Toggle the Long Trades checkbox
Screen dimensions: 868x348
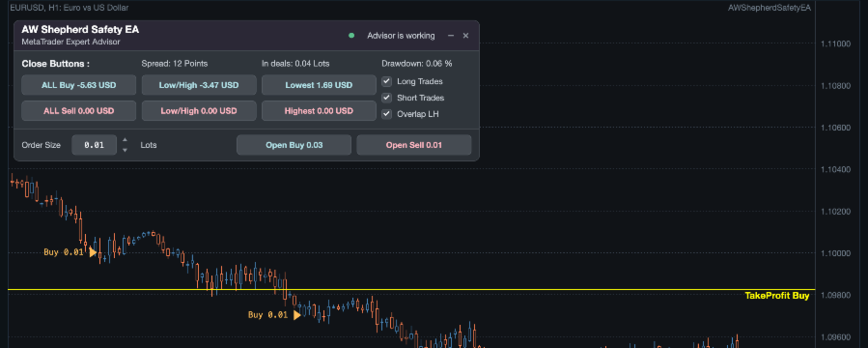(387, 81)
